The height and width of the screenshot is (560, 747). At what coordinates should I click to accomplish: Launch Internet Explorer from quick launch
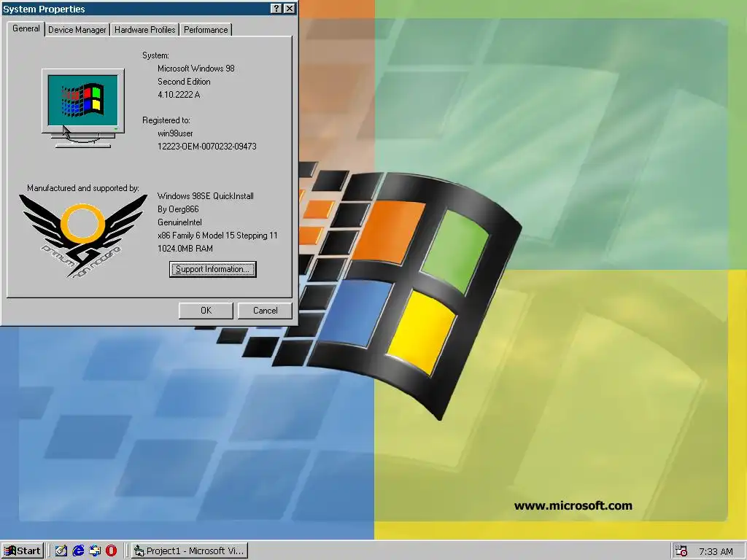coord(78,551)
